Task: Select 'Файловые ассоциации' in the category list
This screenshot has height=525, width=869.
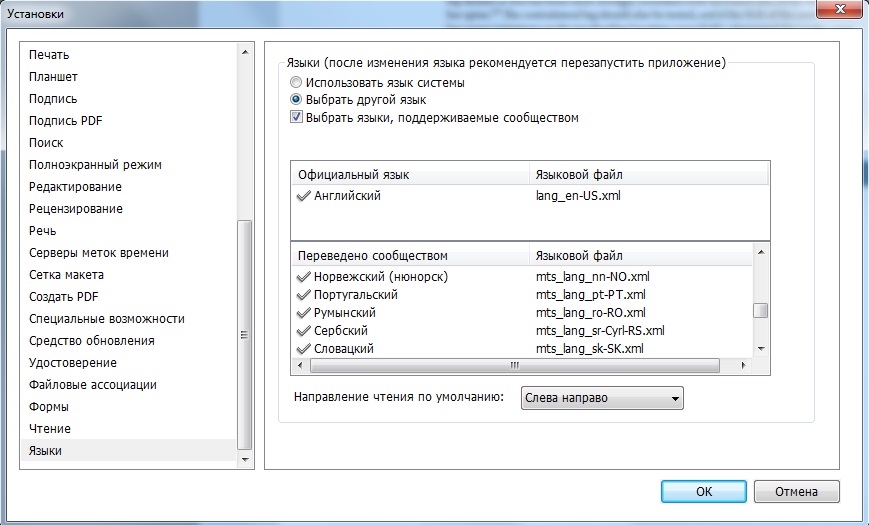Action: (93, 385)
